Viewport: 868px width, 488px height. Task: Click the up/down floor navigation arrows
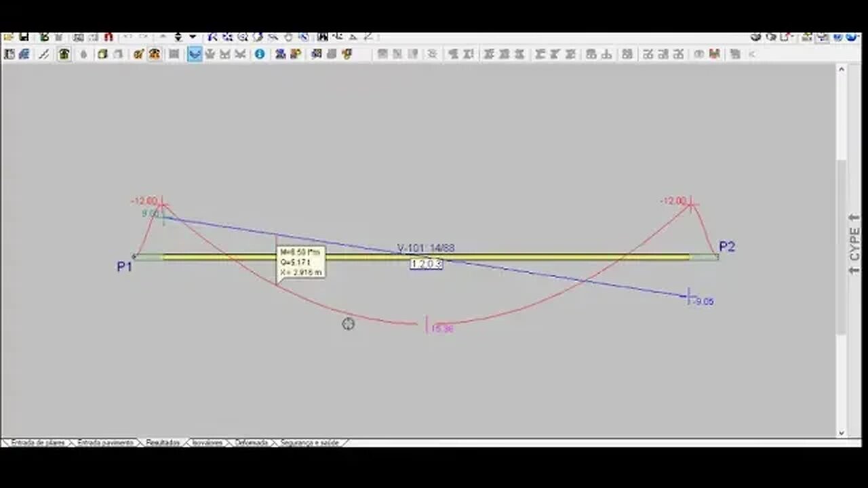click(x=178, y=37)
